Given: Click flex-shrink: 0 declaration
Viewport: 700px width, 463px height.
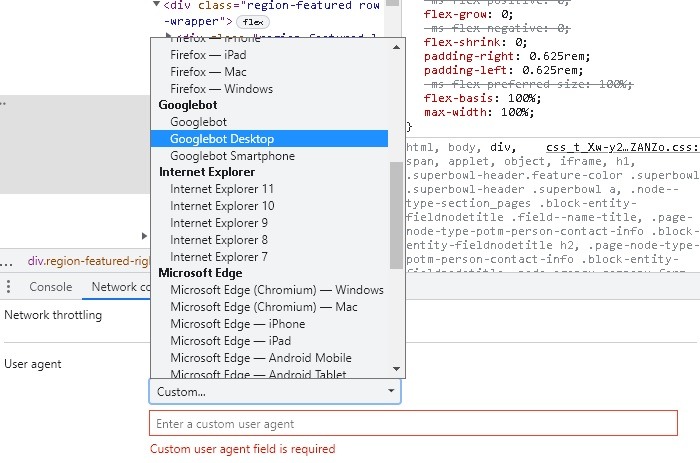Looking at the screenshot, I should (475, 42).
